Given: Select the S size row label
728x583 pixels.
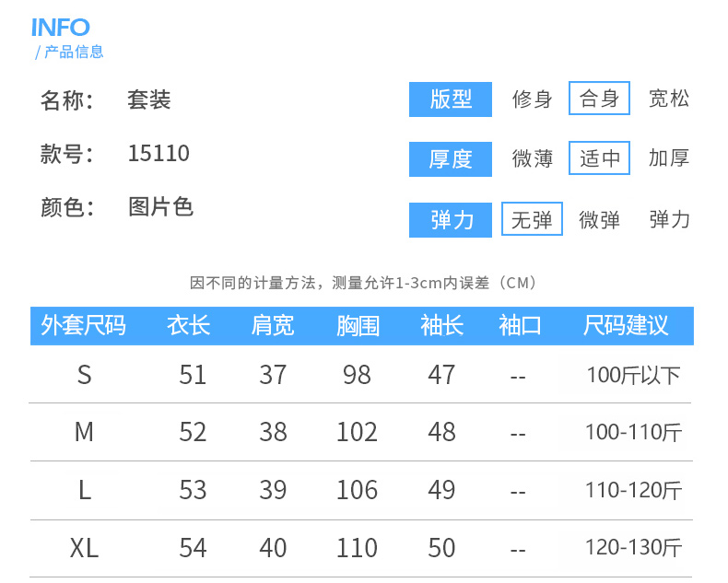Looking at the screenshot, I should [85, 375].
